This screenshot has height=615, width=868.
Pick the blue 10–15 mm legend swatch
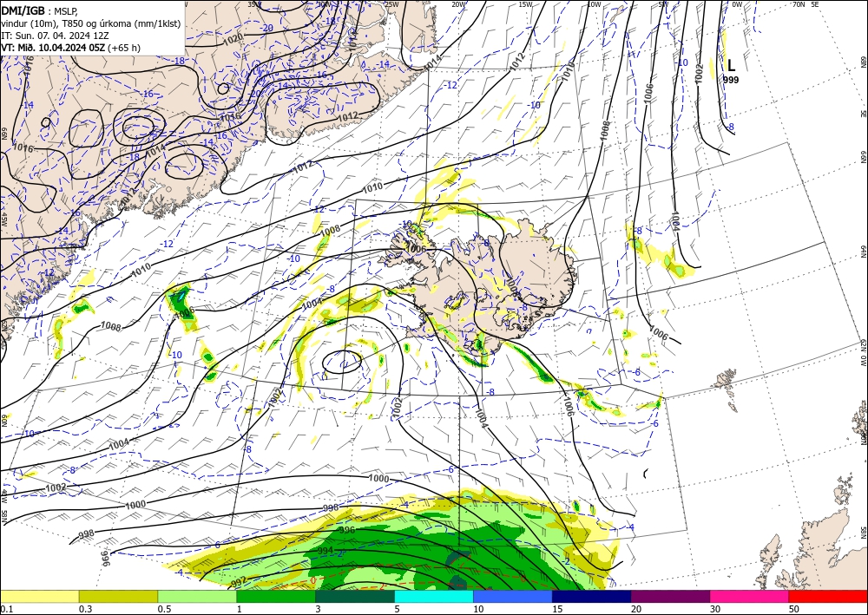(x=513, y=596)
